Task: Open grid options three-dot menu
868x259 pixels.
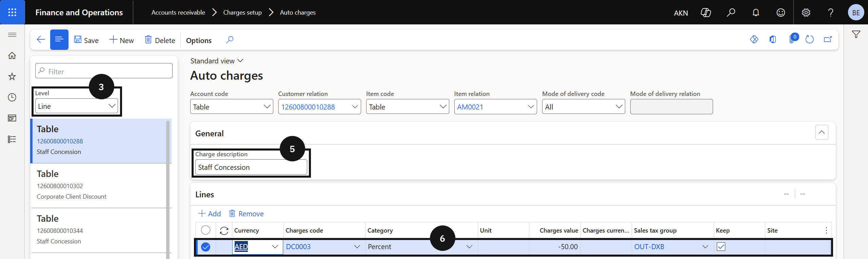Action: tap(826, 231)
